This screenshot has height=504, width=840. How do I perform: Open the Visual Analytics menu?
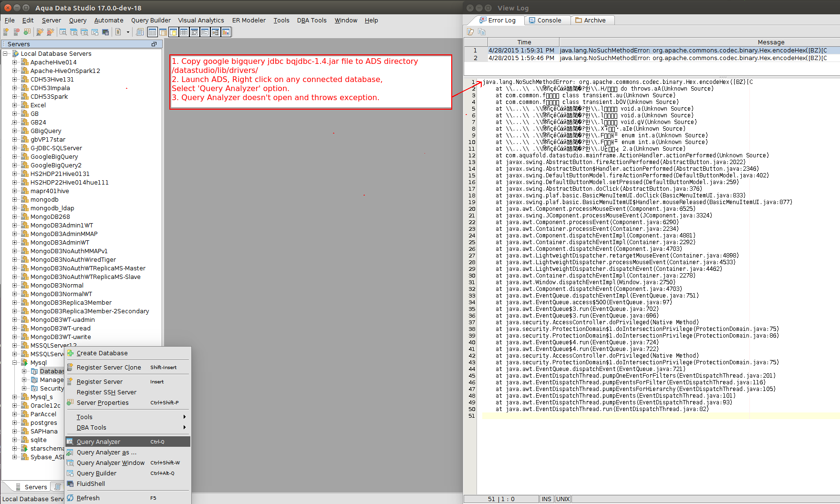(201, 20)
